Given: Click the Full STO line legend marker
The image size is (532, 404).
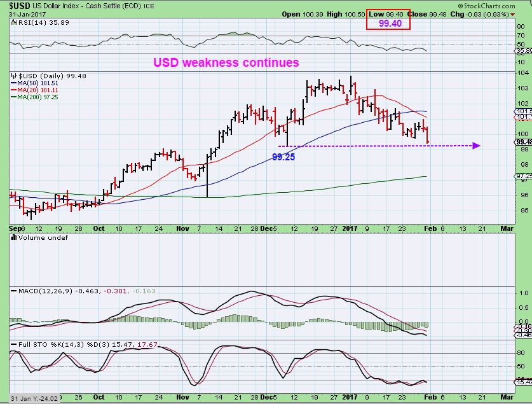Looking at the screenshot, I should tap(13, 345).
